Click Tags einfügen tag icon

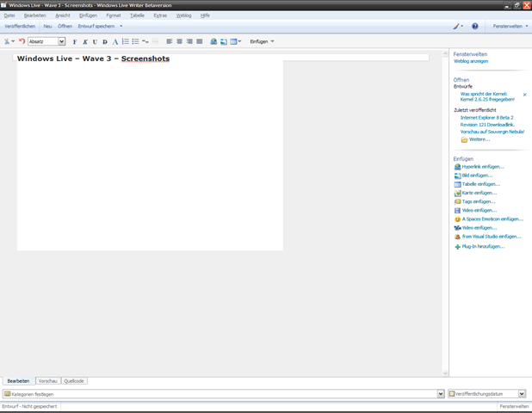(457, 201)
